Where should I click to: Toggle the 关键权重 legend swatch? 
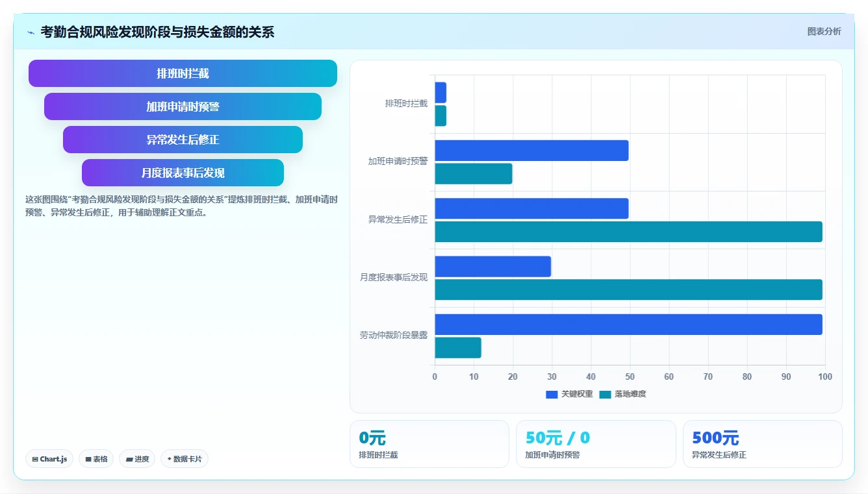552,394
